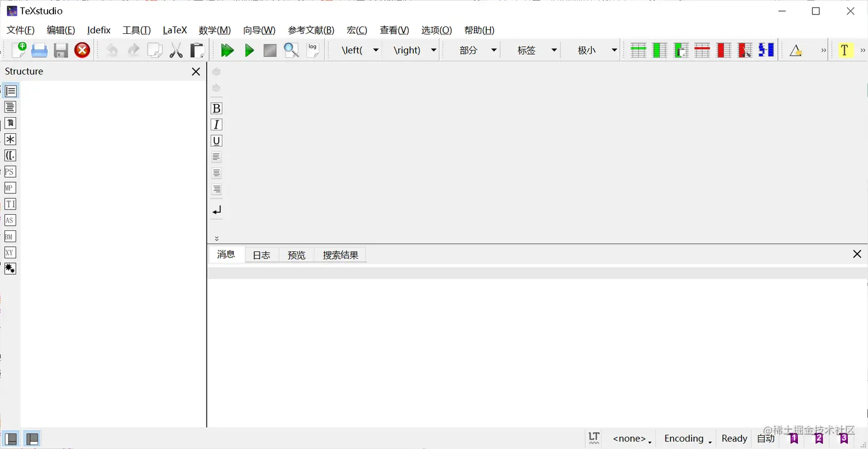
Task: Open the log file icon
Action: point(312,50)
